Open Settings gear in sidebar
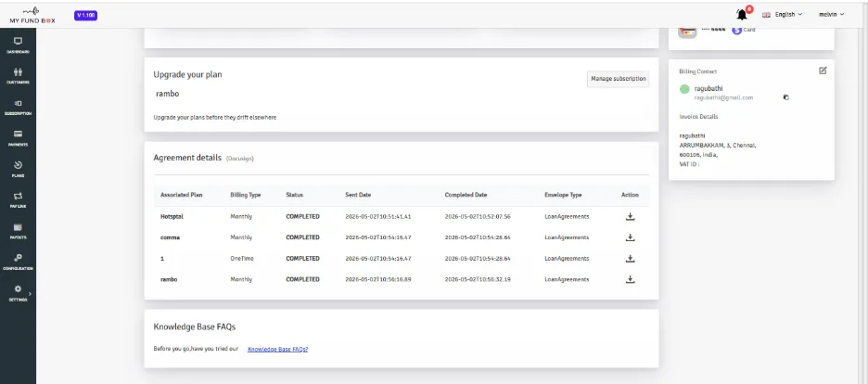Screen dimensions: 868x384 (x=18, y=288)
